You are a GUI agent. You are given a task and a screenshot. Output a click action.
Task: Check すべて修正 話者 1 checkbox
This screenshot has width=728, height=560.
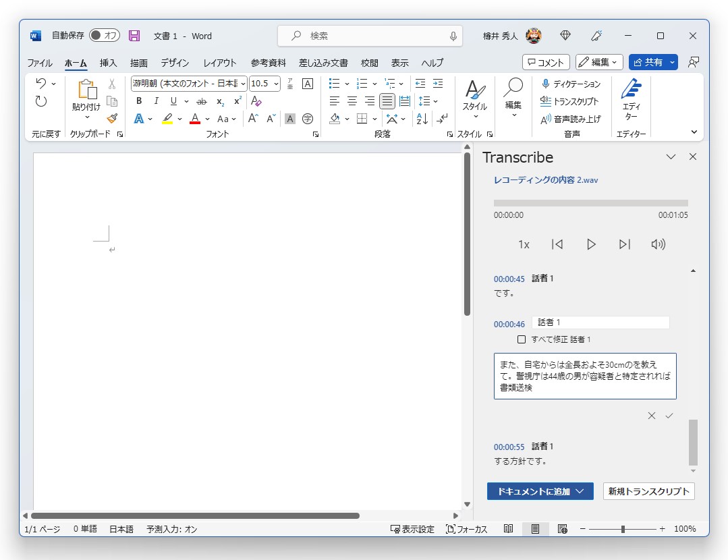(521, 339)
